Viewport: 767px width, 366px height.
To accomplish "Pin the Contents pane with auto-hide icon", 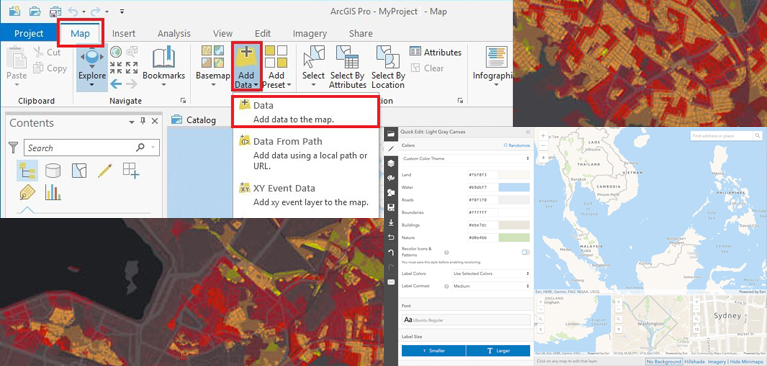I will tap(143, 121).
